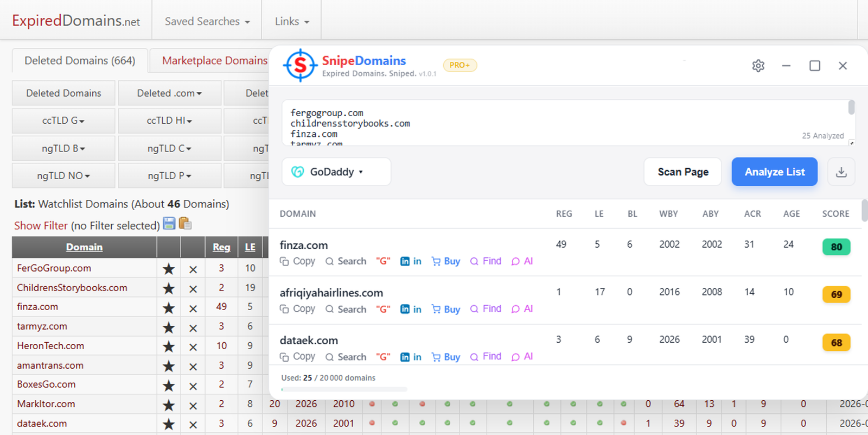The height and width of the screenshot is (435, 868).
Task: Sort results by SCORE column
Action: [835, 214]
